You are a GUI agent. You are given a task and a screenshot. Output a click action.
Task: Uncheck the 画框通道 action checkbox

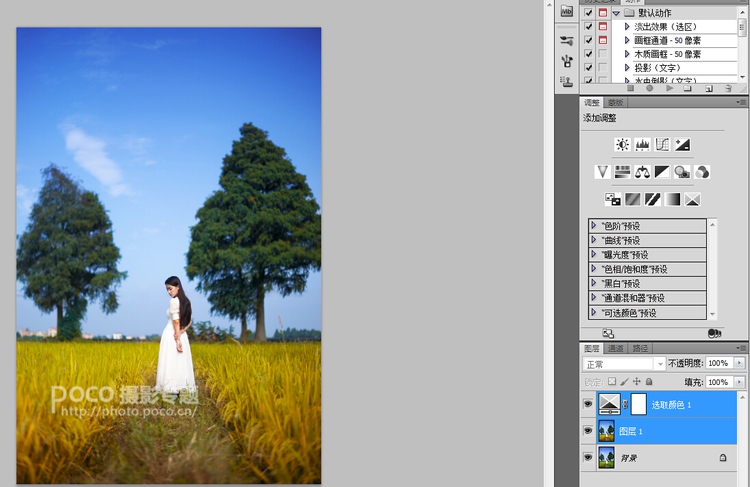click(589, 40)
